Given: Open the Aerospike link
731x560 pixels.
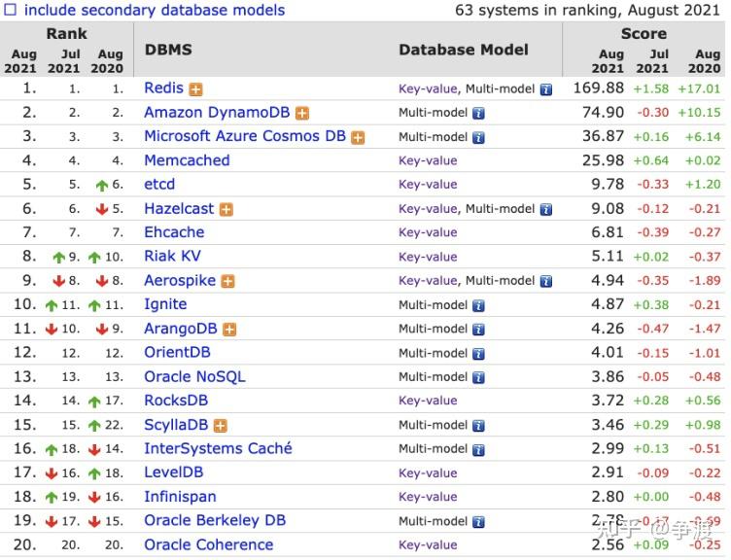Looking at the screenshot, I should [x=180, y=280].
